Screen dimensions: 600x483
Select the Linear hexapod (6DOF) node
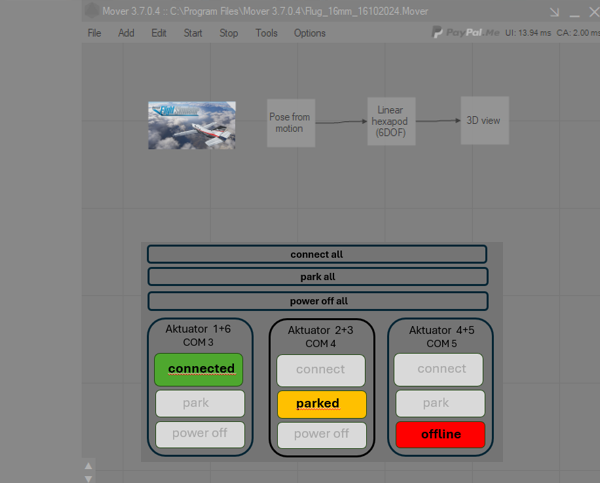point(389,121)
